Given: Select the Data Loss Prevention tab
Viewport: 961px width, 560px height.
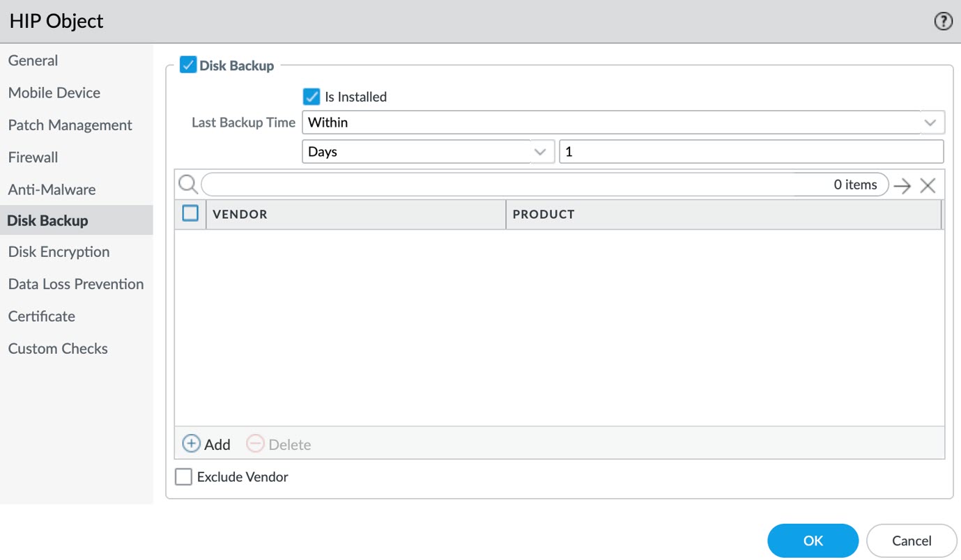Looking at the screenshot, I should tap(75, 284).
